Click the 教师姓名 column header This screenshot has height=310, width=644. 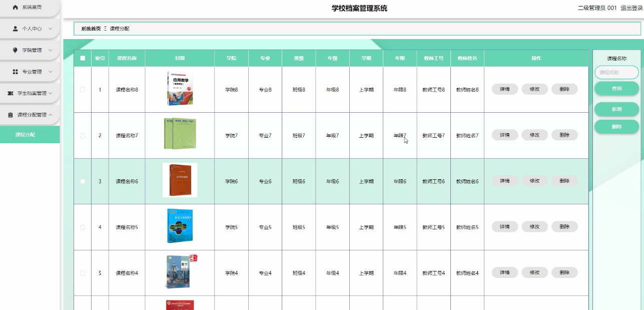tap(467, 58)
